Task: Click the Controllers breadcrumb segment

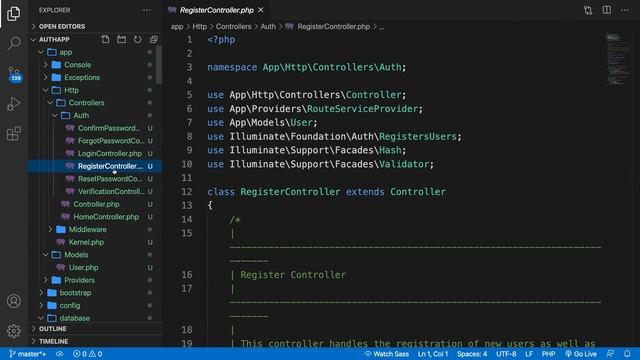Action: [233, 27]
